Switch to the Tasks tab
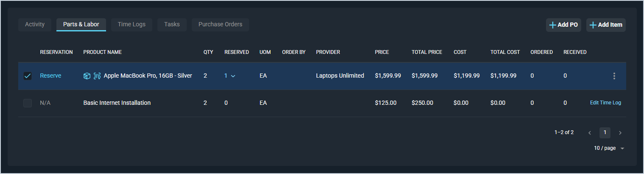The height and width of the screenshot is (174, 644). (x=172, y=25)
